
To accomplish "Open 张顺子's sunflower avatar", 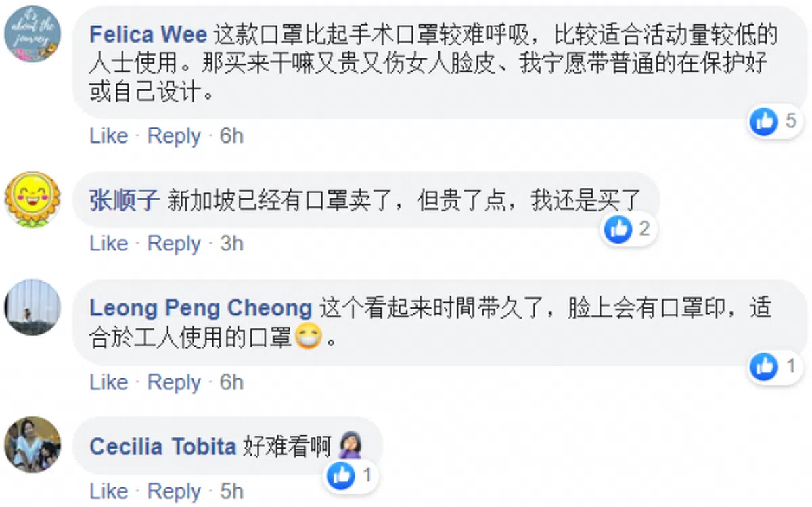I will pos(32,198).
